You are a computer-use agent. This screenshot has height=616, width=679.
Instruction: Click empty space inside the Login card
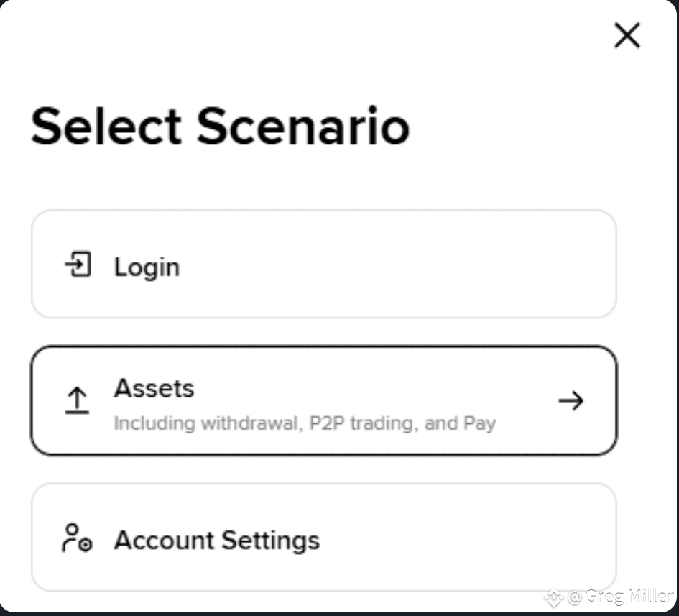pyautogui.click(x=389, y=265)
